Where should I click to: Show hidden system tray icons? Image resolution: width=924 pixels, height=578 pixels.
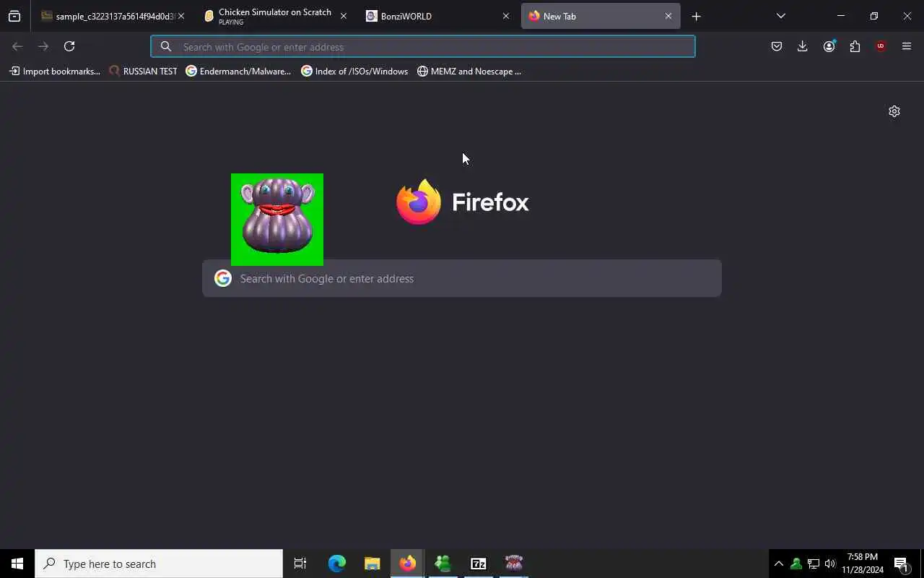[x=779, y=564]
